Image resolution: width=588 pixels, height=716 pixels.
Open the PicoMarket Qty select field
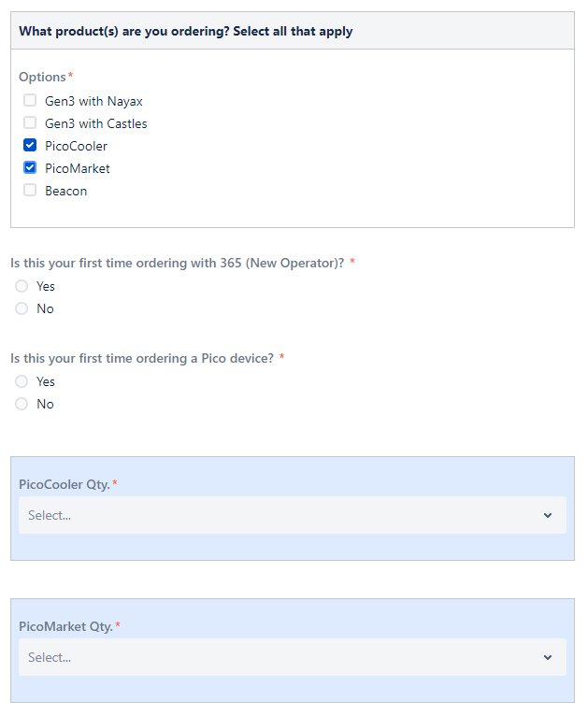293,657
